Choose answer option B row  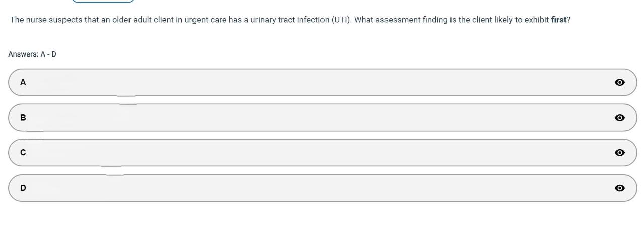click(x=323, y=118)
